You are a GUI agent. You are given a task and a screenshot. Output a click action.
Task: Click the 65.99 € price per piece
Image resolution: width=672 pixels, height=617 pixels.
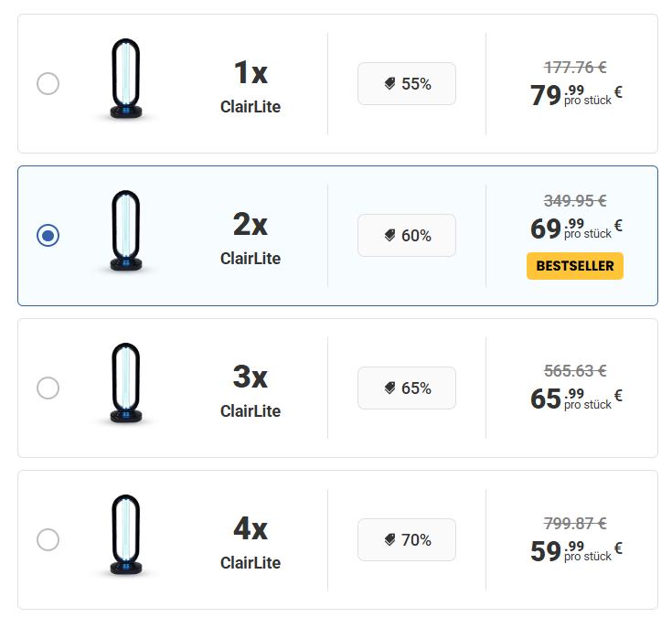pos(575,399)
